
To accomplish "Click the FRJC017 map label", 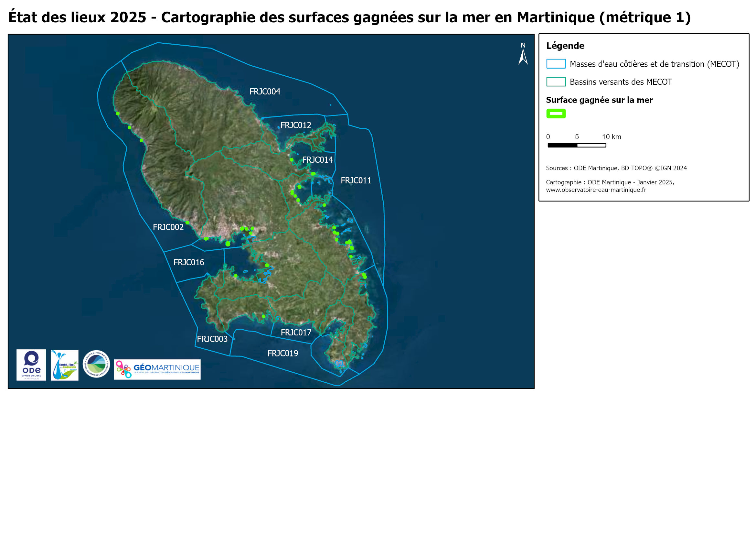I will pyautogui.click(x=296, y=333).
